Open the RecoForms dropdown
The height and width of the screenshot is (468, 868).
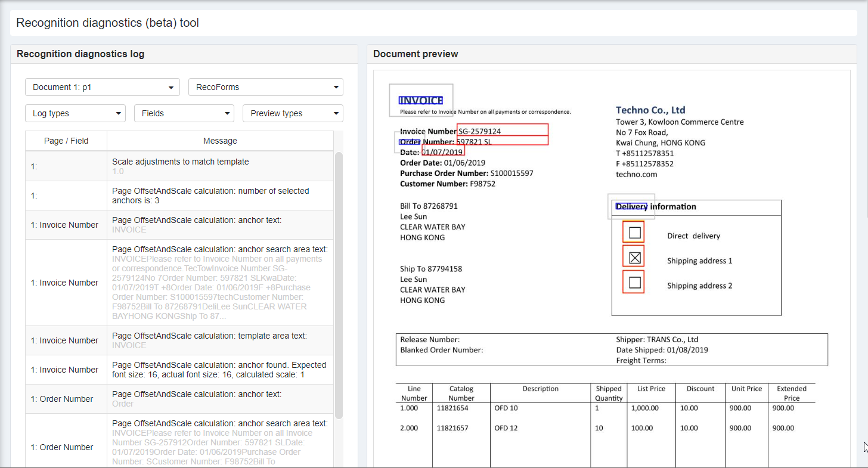click(266, 87)
